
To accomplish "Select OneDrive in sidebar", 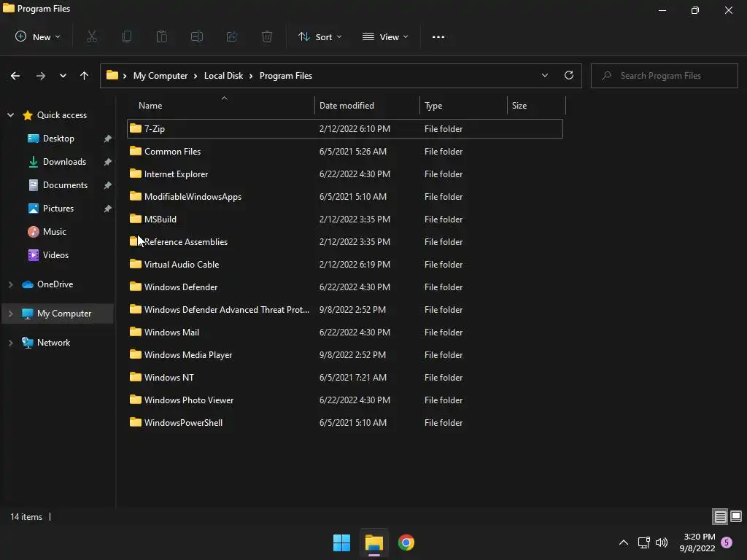I will click(55, 284).
